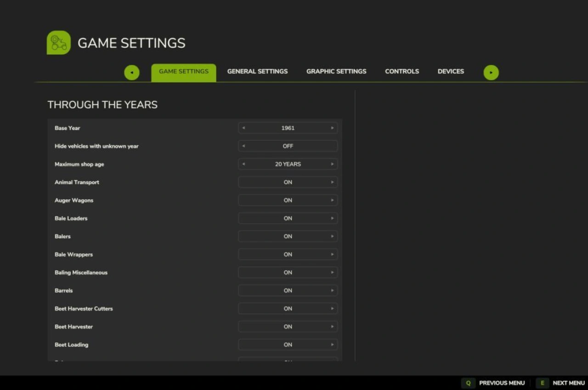588x390 pixels.
Task: Toggle Animal Transport ON value
Action: 288,182
